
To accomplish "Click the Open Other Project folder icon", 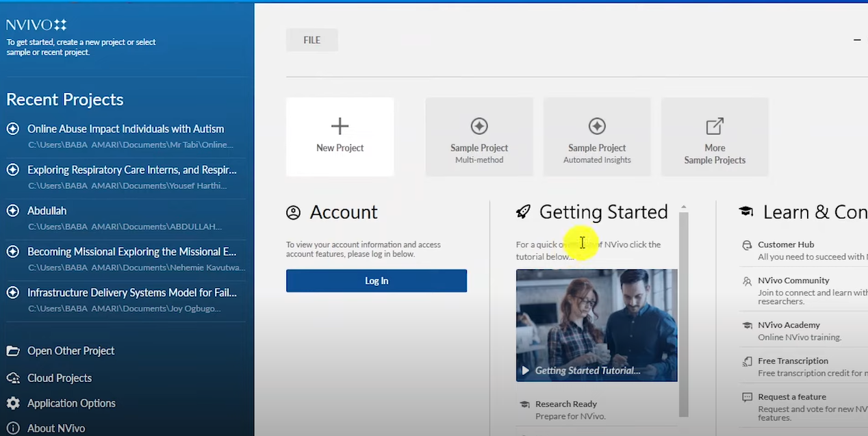I will point(12,350).
